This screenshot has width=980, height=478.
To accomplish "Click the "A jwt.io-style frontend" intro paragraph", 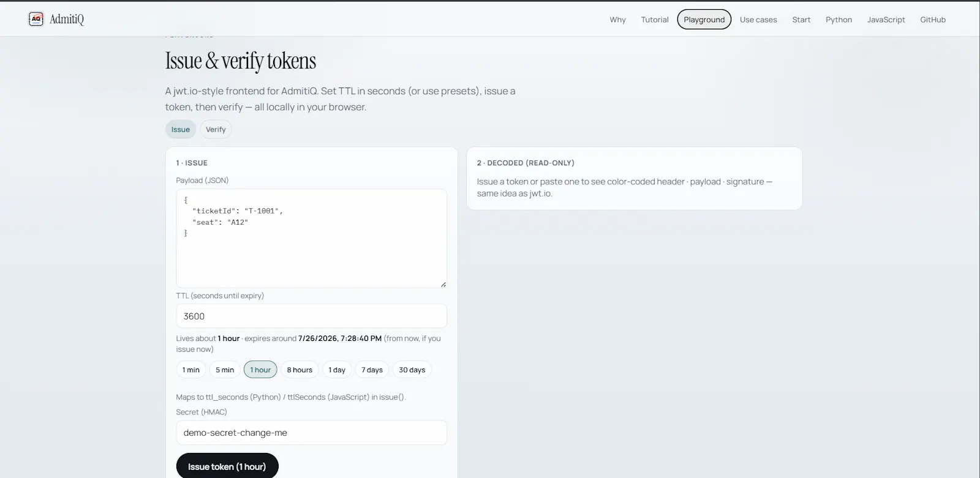I will point(340,99).
